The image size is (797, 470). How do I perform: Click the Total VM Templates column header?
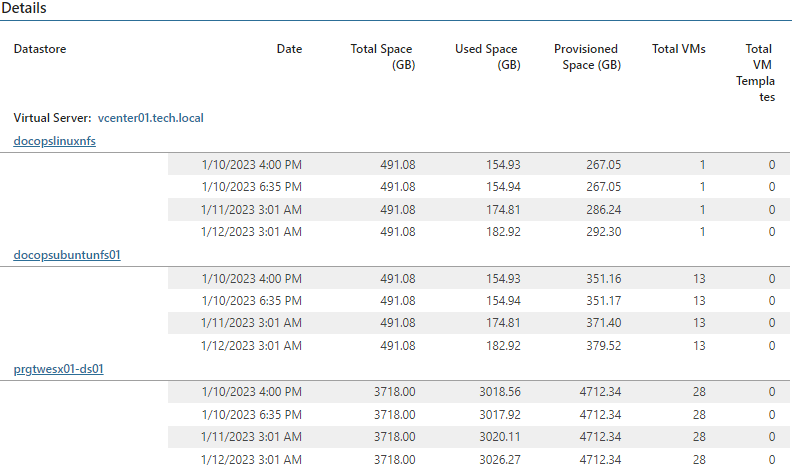click(756, 73)
